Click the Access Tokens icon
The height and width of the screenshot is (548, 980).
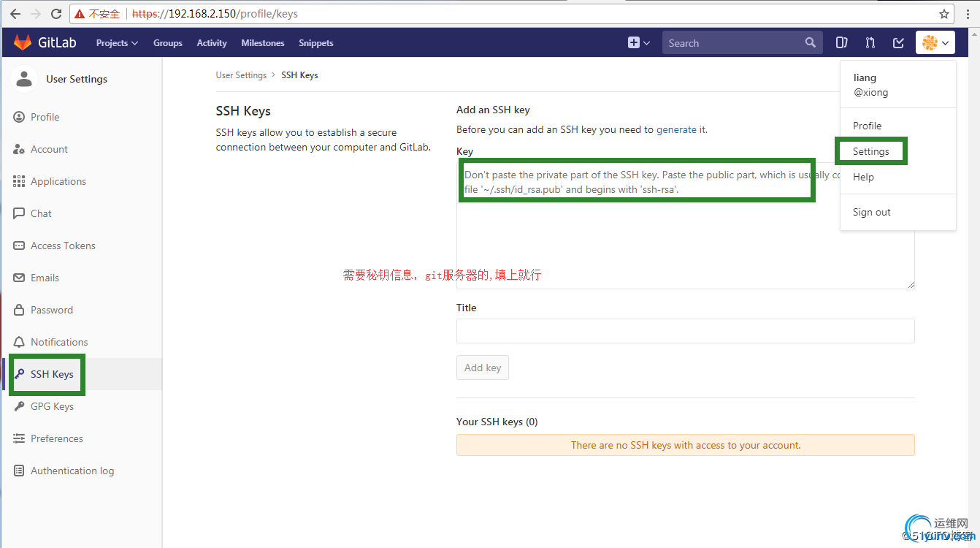point(19,246)
